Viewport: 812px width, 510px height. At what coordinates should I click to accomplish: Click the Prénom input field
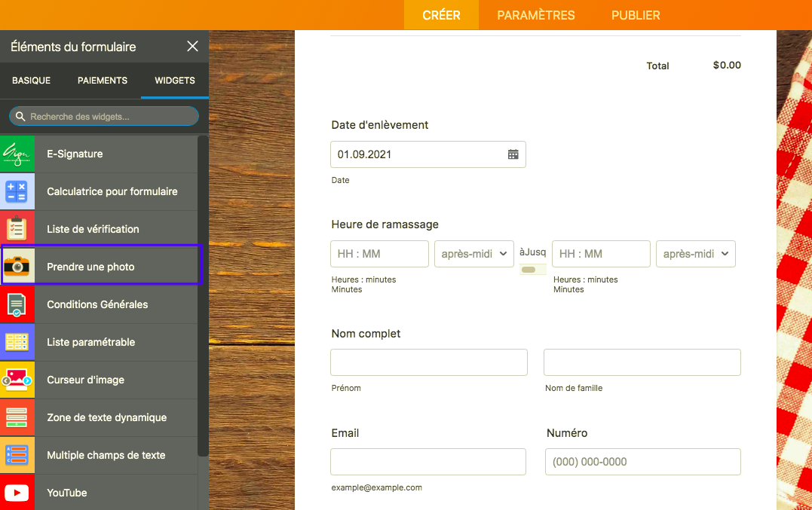pos(428,362)
